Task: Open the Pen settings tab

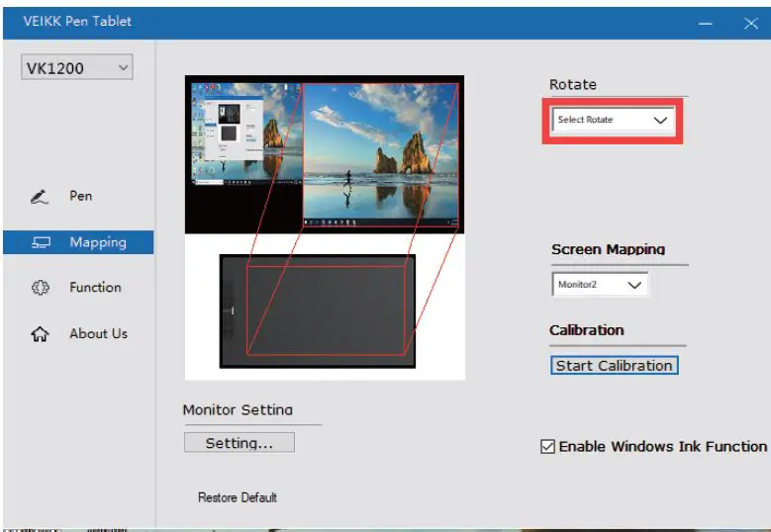Action: point(80,196)
